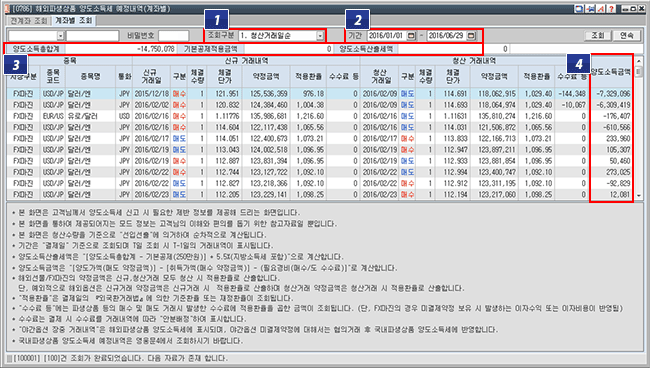The width and height of the screenshot is (650, 368).
Task: Click the pin icon in the title bar
Action: [590, 8]
